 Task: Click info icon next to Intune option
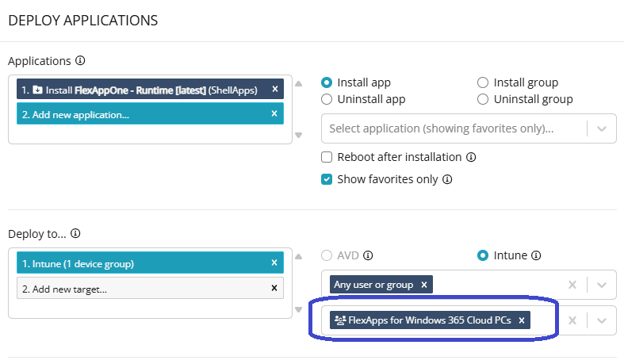click(536, 255)
